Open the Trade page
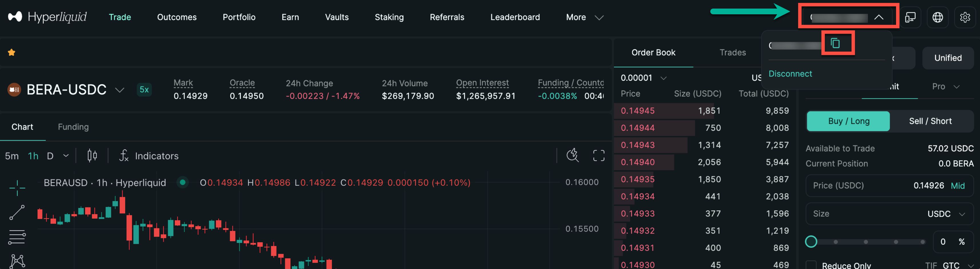 tap(120, 17)
